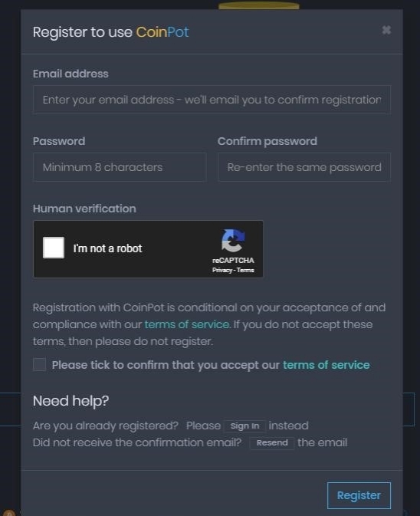Submit the form with the Register button

[359, 495]
